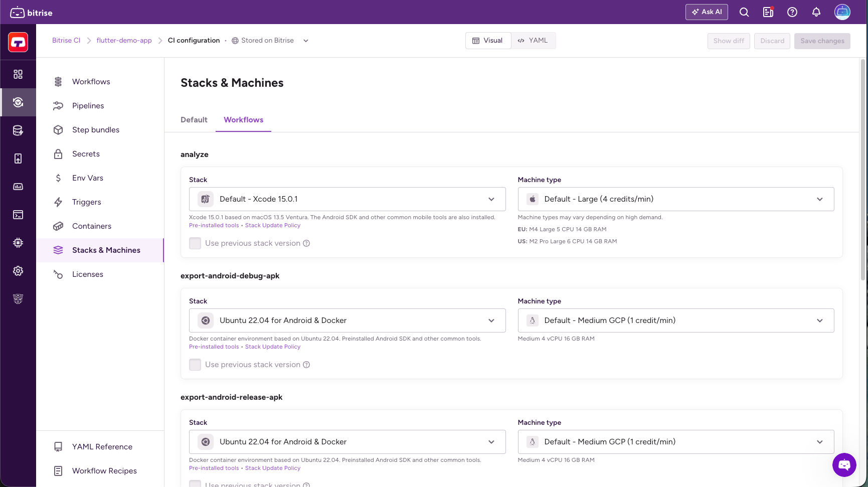Image resolution: width=868 pixels, height=487 pixels.
Task: Open Machine type dropdown for export-android-release-apk
Action: pos(676,442)
